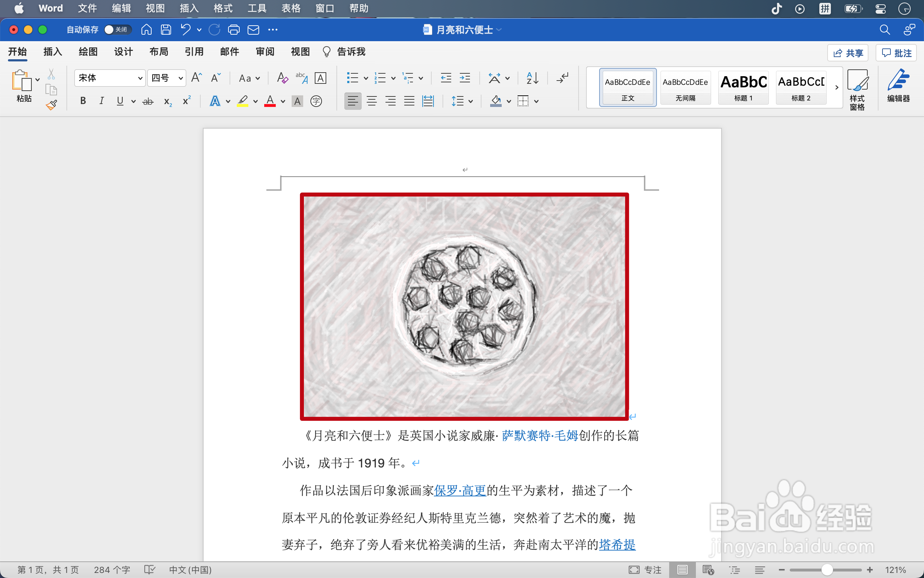Open the 文件 menu in menu bar
924x578 pixels.
87,8
